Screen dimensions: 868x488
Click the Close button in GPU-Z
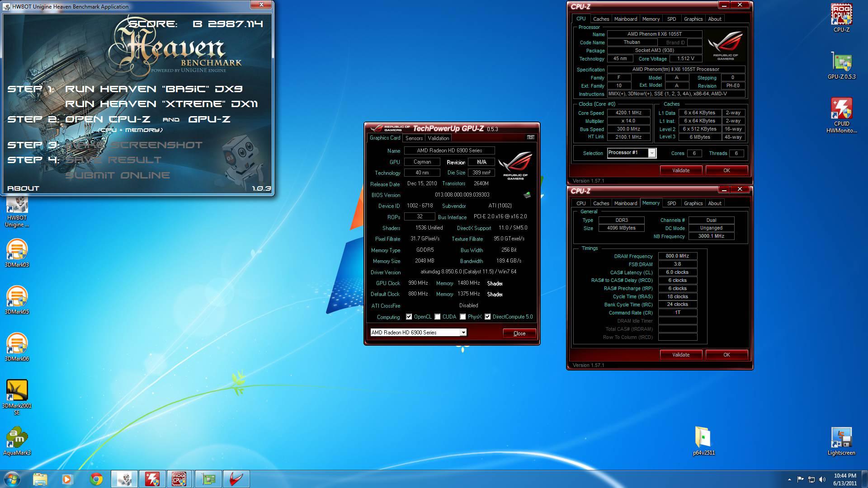pos(519,333)
